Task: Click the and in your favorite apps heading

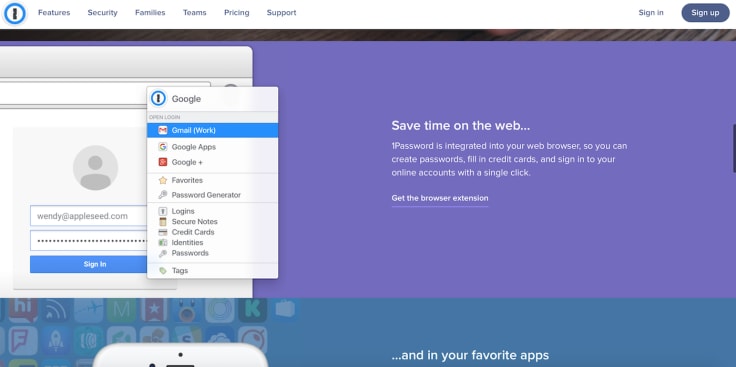Action: pyautogui.click(x=470, y=355)
